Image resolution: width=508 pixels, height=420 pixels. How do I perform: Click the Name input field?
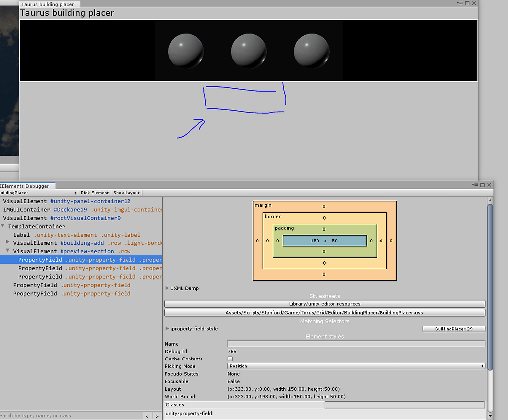(x=355, y=344)
